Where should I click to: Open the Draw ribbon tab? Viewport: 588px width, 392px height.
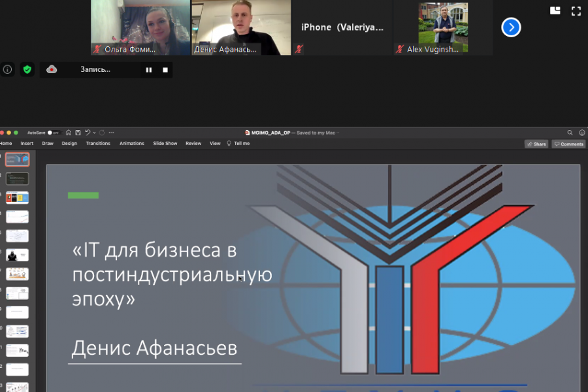coord(48,143)
